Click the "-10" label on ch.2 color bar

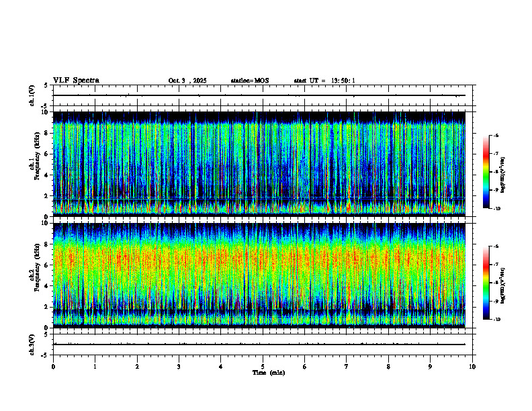[496, 320]
